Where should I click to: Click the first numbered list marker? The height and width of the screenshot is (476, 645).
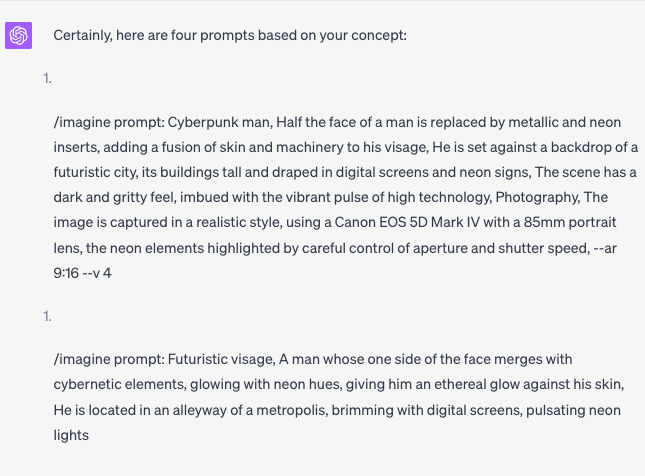[47, 79]
